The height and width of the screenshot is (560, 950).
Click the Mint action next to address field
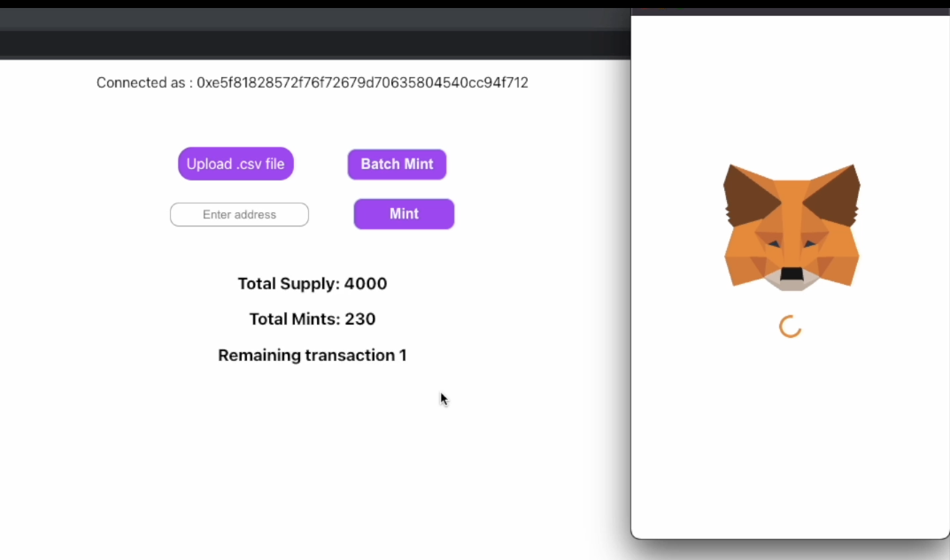tap(404, 214)
